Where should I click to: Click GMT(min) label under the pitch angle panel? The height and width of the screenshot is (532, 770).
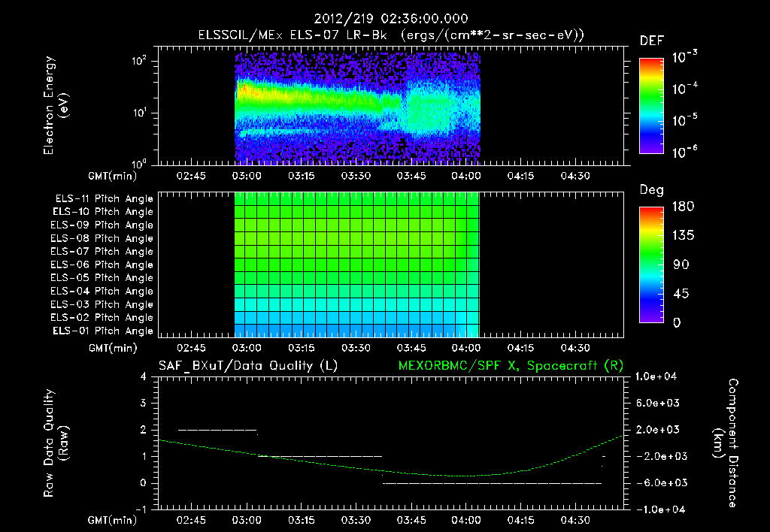pyautogui.click(x=113, y=348)
